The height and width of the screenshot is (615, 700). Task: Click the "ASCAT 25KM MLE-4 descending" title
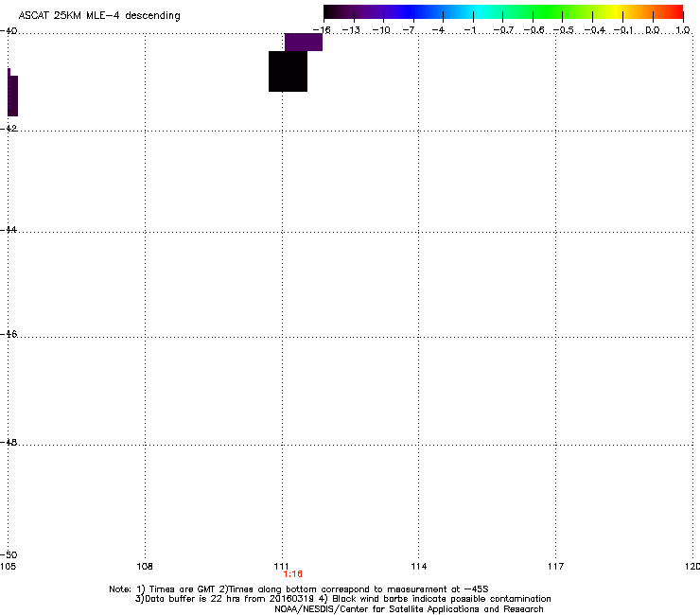click(99, 16)
